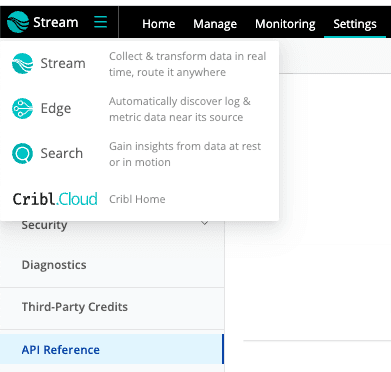This screenshot has height=372, width=391.
Task: Toggle the hamburger product switcher menu
Action: [x=100, y=22]
